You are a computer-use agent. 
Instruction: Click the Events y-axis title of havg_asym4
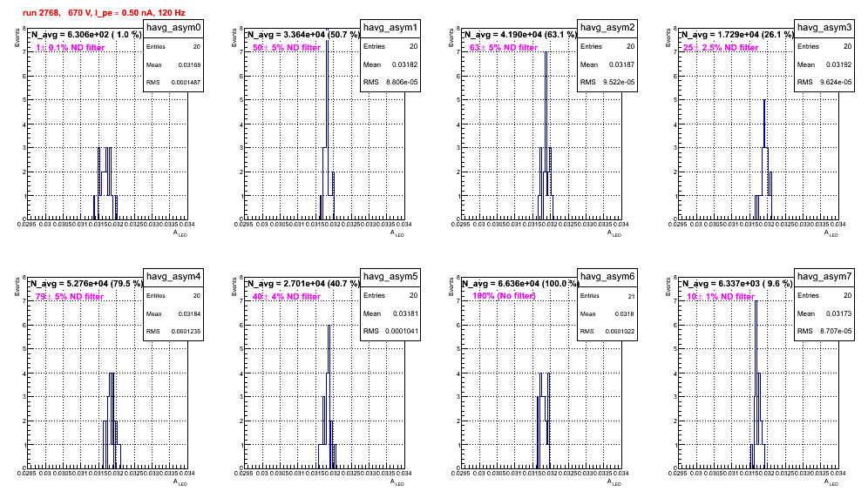[x=17, y=287]
